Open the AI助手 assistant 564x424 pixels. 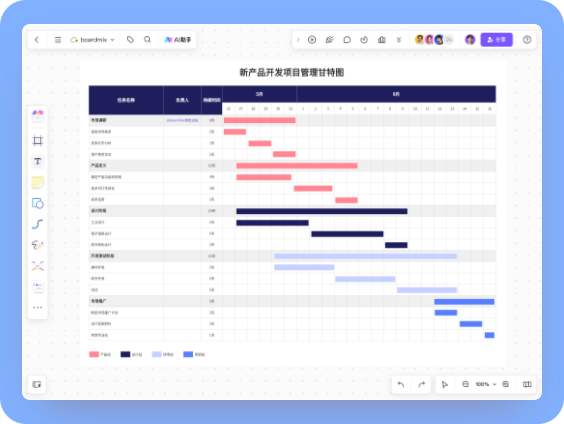[x=178, y=40]
